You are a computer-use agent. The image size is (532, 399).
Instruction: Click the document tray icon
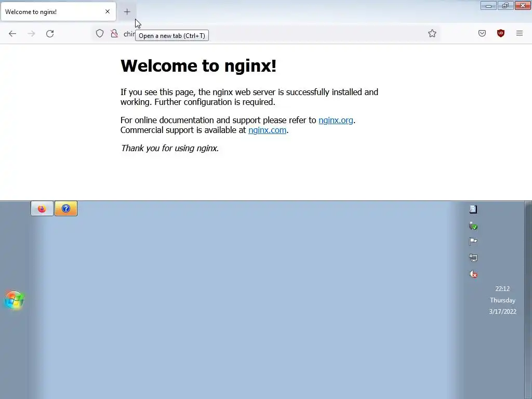(x=473, y=209)
